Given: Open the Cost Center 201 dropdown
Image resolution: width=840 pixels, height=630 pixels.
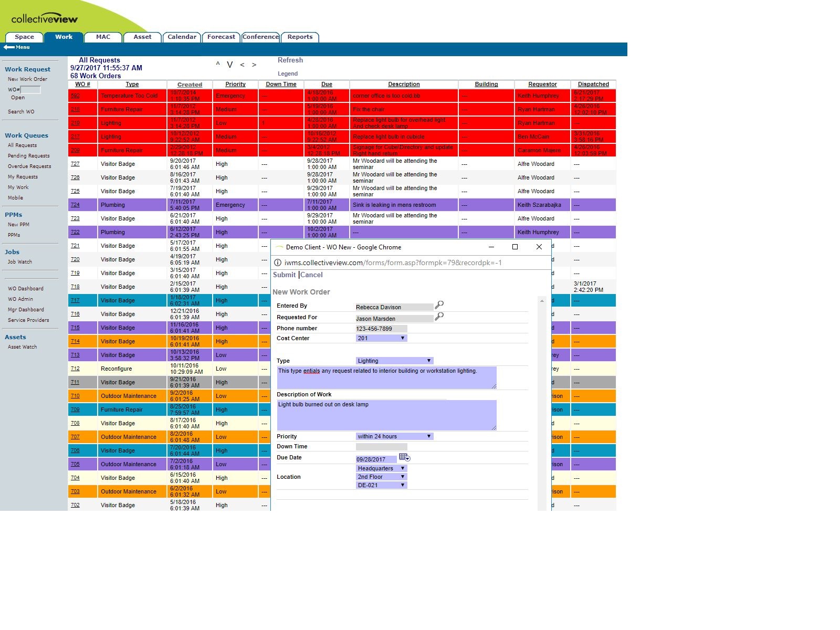Looking at the screenshot, I should pos(381,338).
